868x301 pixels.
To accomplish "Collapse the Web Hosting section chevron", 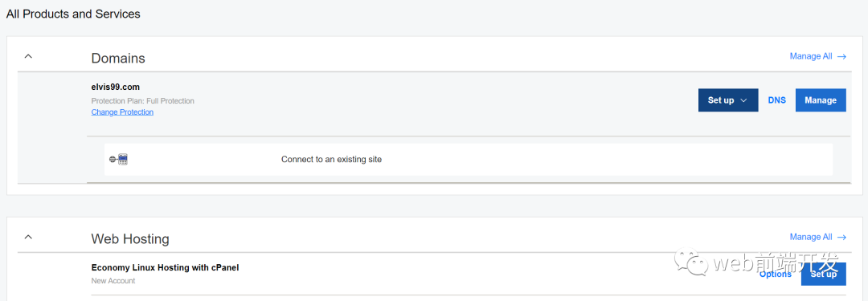I will [x=29, y=237].
